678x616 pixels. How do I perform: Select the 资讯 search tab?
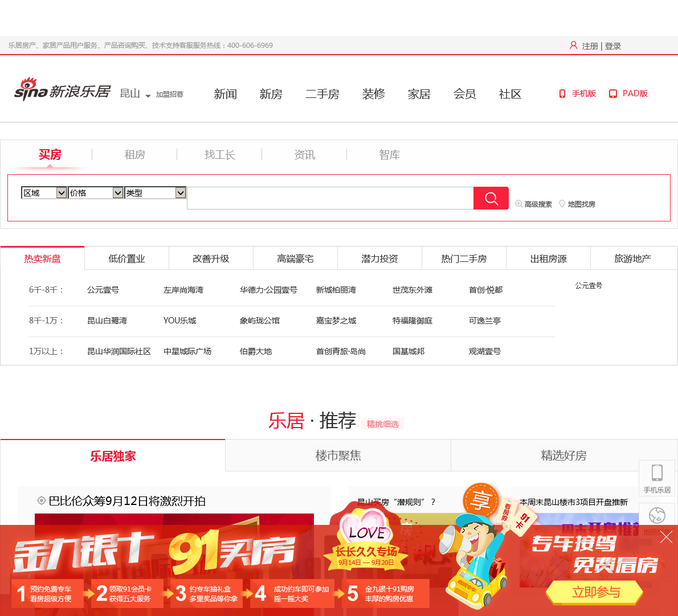coord(304,155)
